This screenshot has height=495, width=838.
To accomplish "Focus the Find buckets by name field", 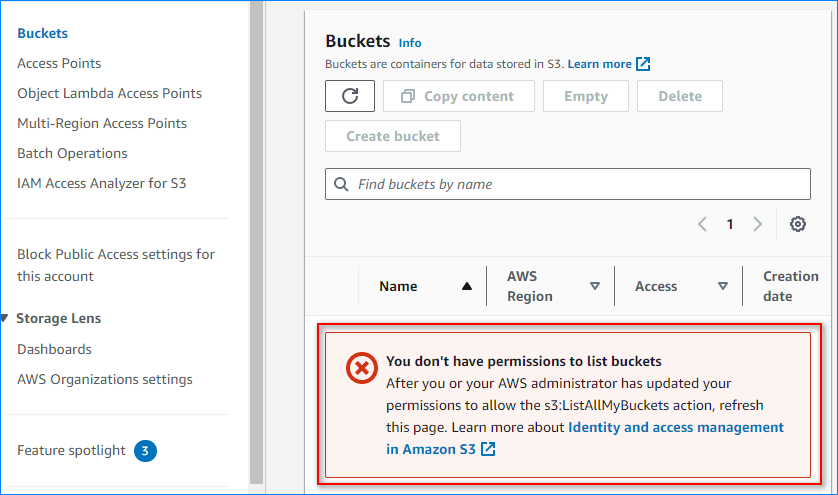I will click(x=580, y=184).
